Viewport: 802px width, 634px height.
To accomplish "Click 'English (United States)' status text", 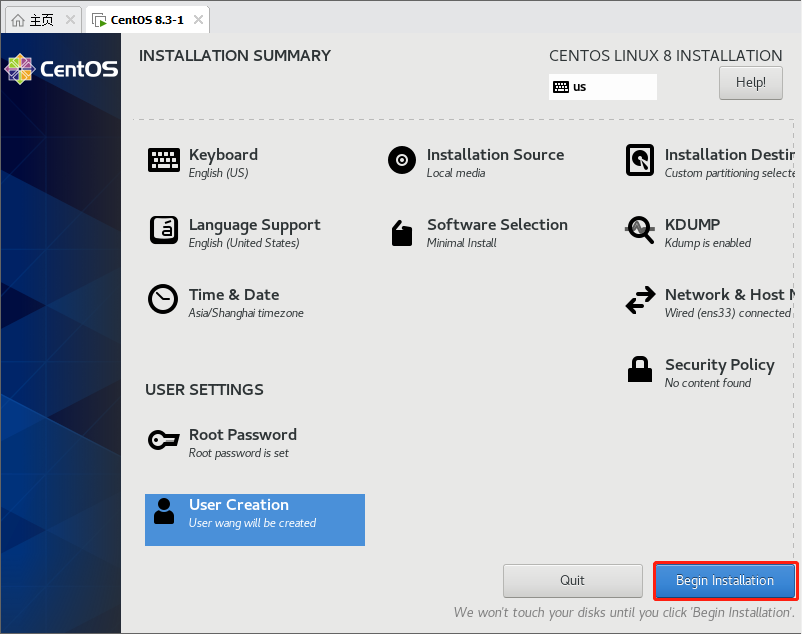I will tap(244, 243).
